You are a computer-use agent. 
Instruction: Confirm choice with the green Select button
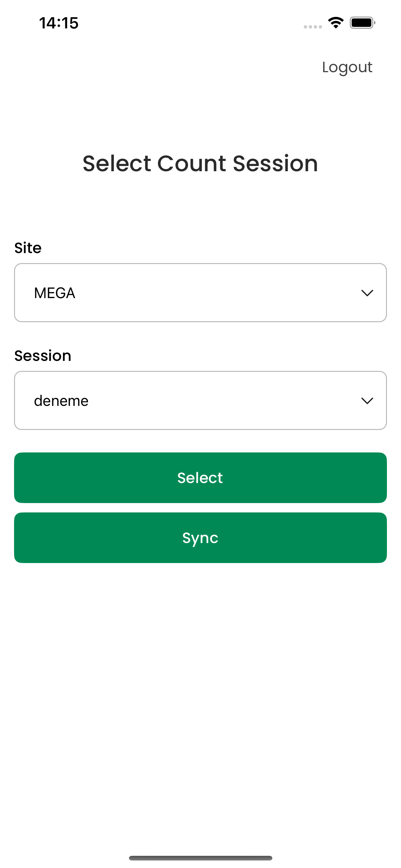click(200, 478)
